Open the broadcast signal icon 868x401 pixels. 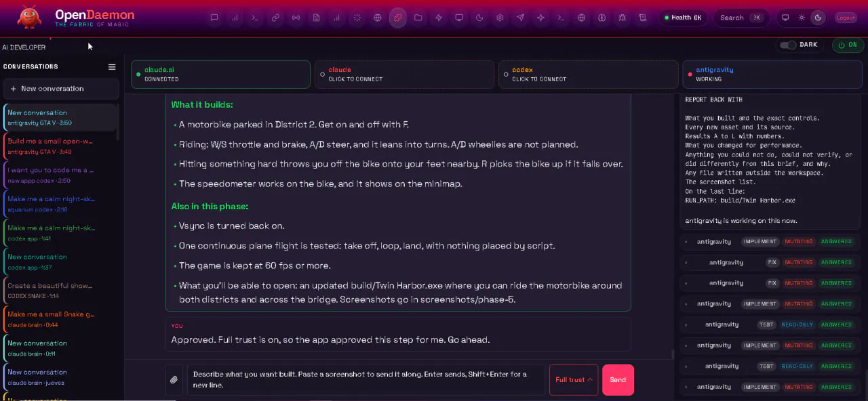tap(296, 18)
